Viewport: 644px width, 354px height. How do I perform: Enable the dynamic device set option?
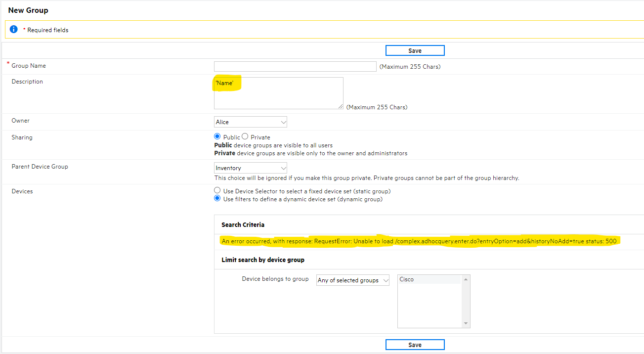(217, 198)
